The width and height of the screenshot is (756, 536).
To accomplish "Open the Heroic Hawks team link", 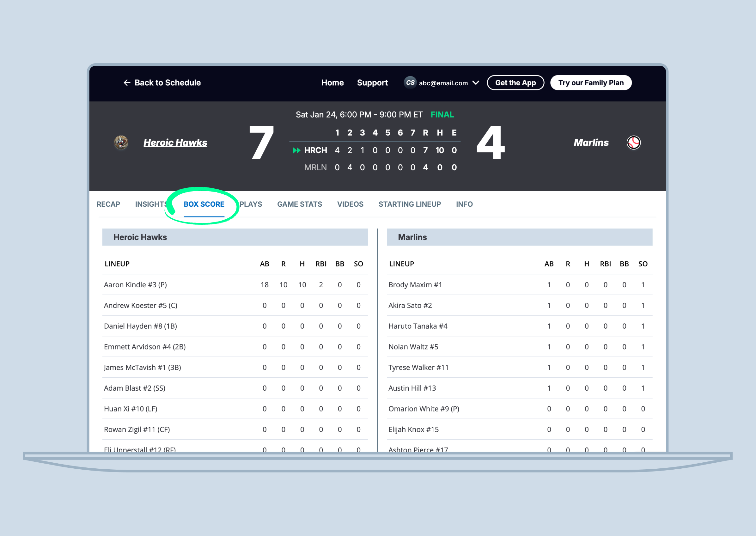I will (x=175, y=143).
